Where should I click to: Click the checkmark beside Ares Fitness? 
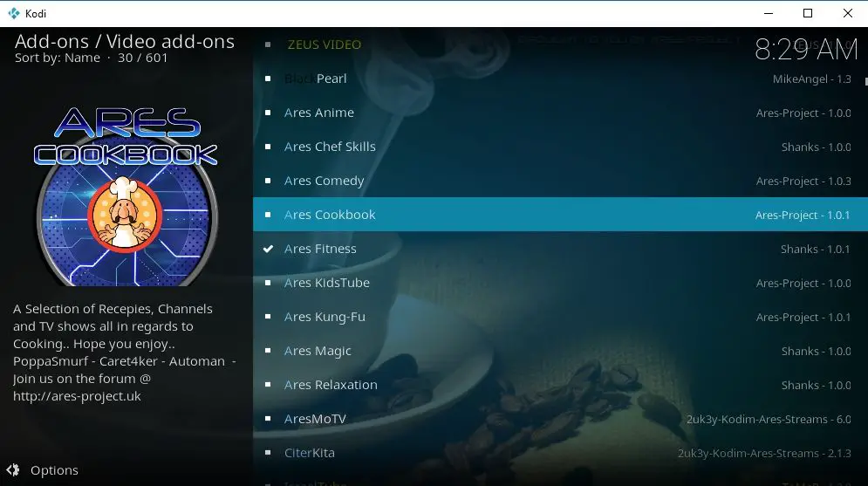tap(268, 249)
